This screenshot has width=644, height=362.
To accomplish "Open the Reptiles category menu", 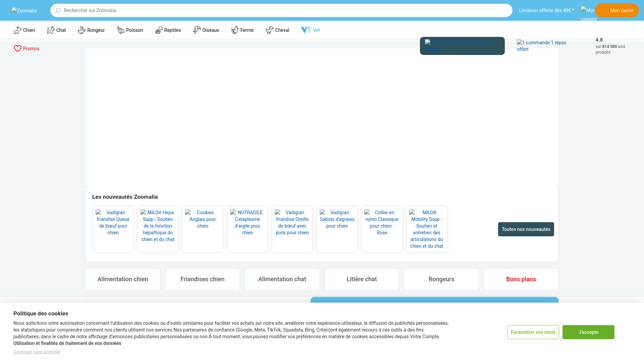I will 168,30.
